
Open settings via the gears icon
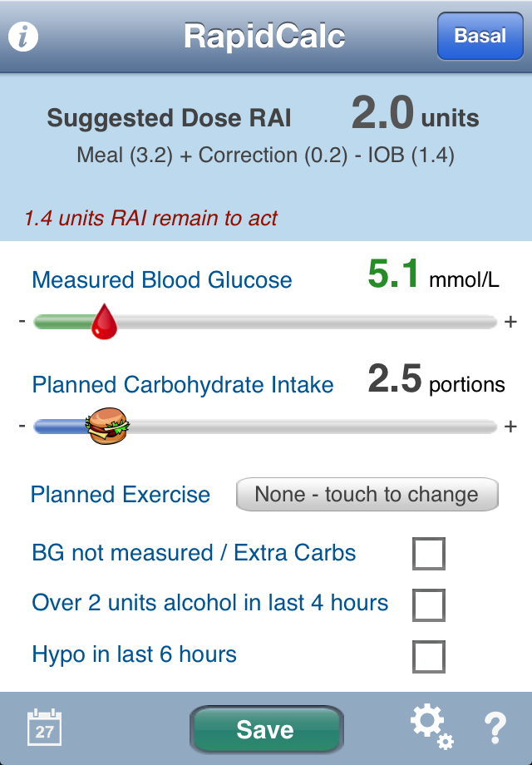(431, 726)
